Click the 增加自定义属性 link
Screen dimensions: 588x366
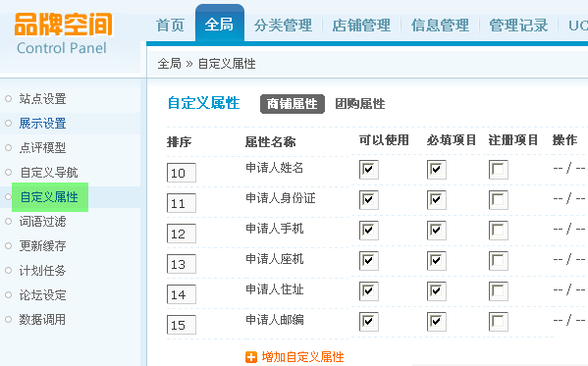(x=302, y=357)
